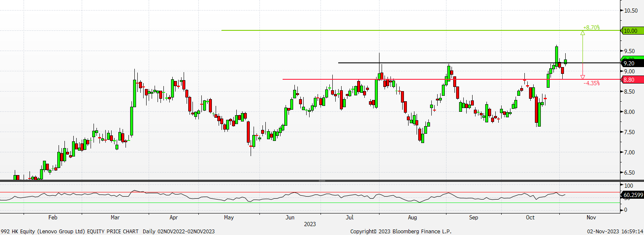Click the 10.50 price axis label
644x235 pixels.
[x=630, y=11]
